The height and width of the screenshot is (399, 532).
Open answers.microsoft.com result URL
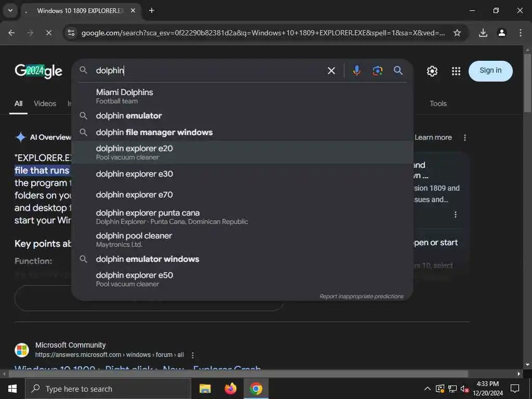[110, 355]
